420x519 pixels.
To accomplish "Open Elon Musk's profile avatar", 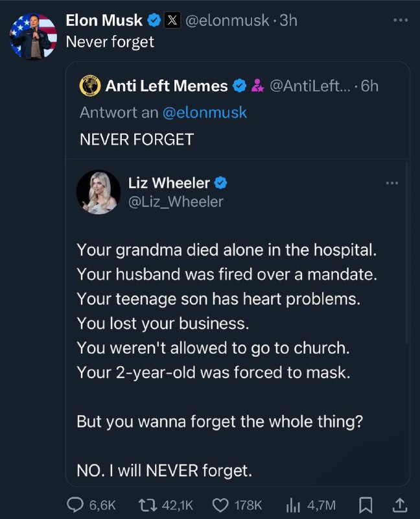I will (x=34, y=36).
